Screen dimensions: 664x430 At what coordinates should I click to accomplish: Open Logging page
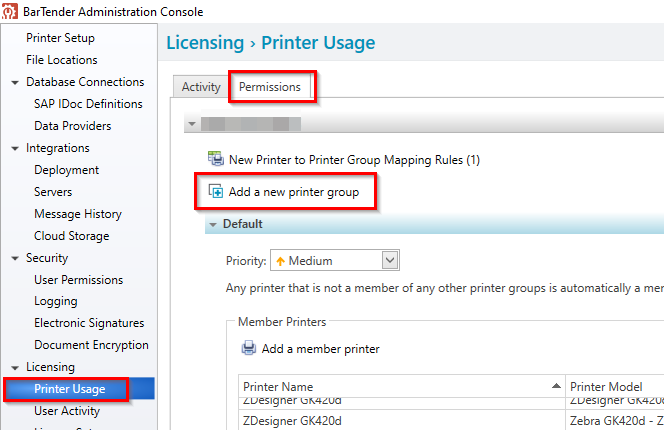click(55, 301)
